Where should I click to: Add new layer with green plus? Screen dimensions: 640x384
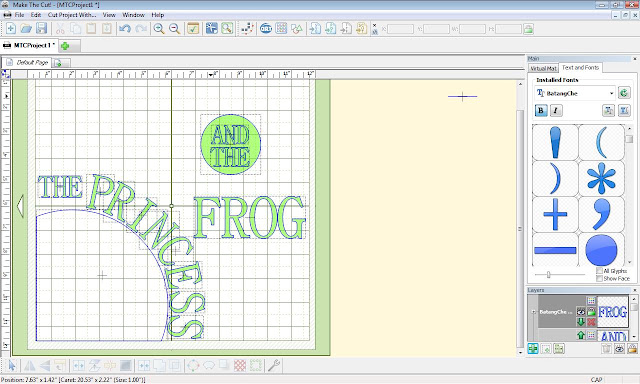tap(533, 348)
